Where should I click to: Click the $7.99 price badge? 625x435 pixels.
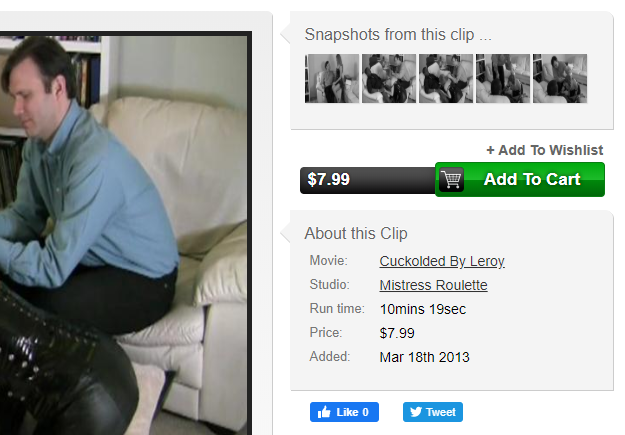368,180
